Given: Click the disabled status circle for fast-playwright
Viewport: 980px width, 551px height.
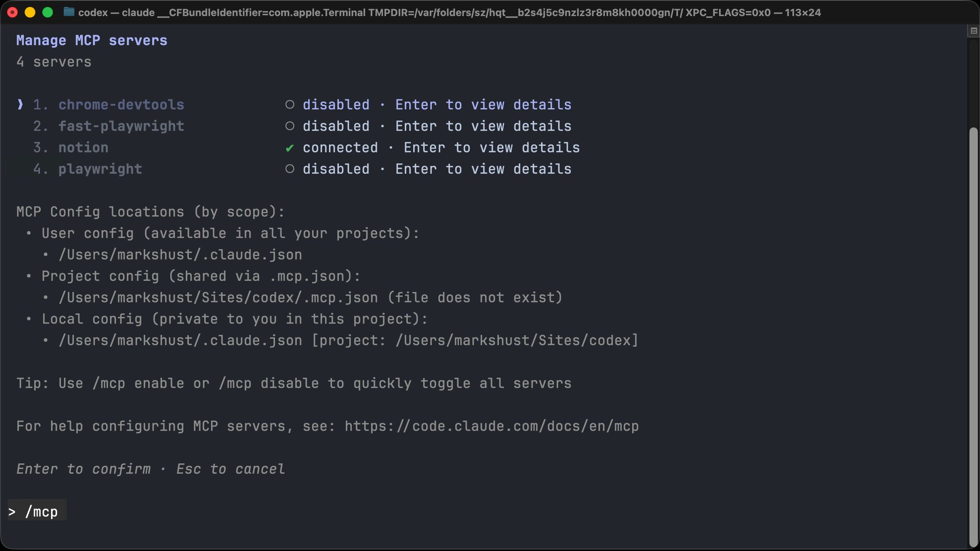Looking at the screenshot, I should 289,126.
